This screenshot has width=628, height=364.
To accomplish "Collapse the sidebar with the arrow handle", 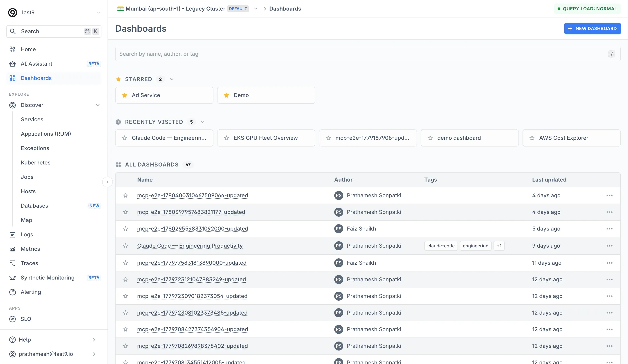I will [108, 182].
